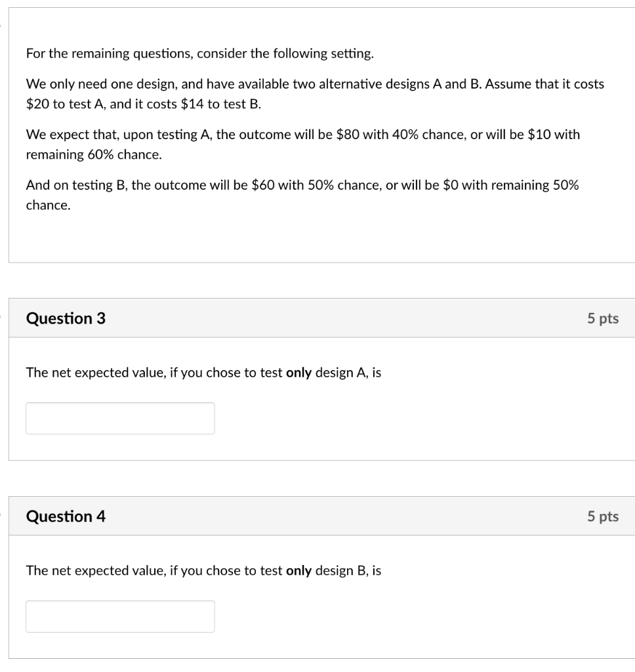Image resolution: width=635 pixels, height=672 pixels.
Task: Click the sentence about testing B outcomes
Action: (x=302, y=194)
